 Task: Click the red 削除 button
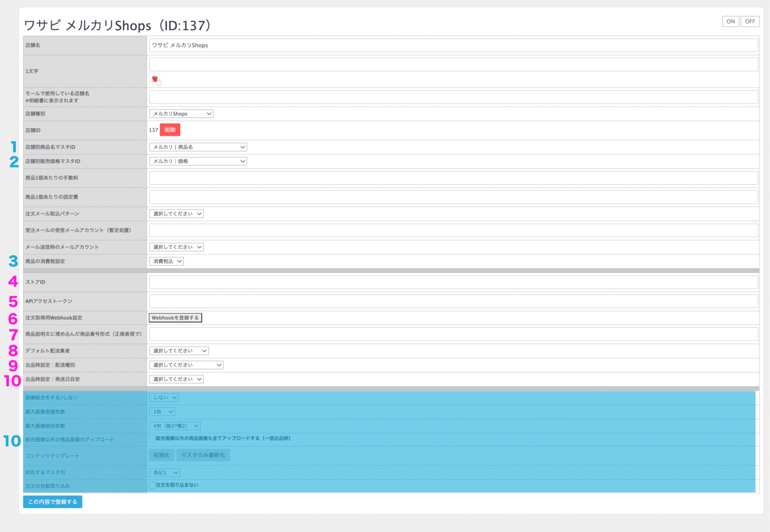click(x=170, y=130)
